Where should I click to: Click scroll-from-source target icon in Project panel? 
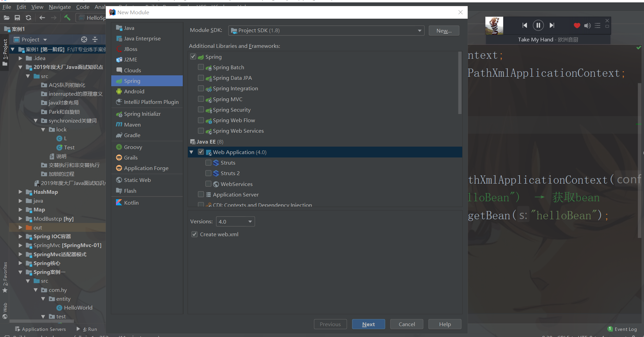84,39
